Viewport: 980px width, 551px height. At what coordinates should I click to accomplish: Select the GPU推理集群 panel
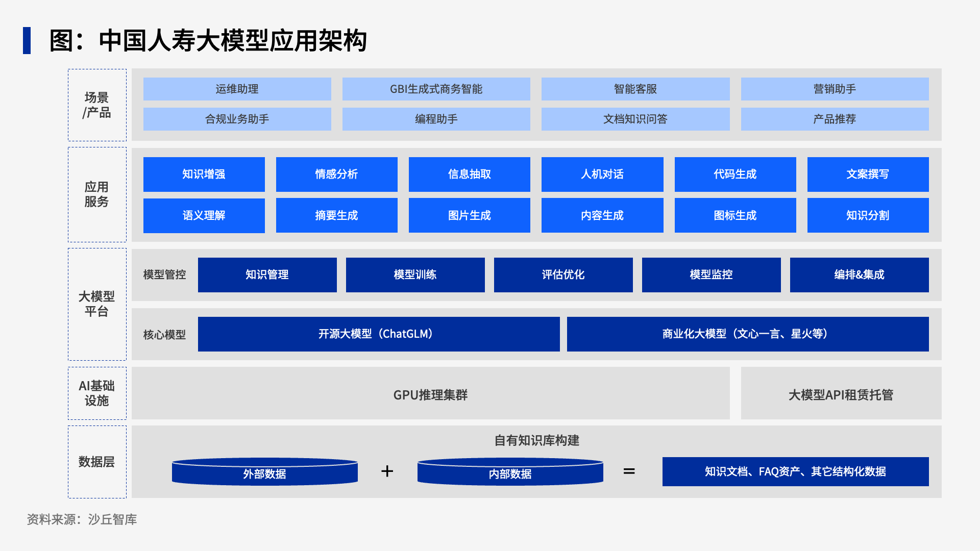pyautogui.click(x=430, y=394)
